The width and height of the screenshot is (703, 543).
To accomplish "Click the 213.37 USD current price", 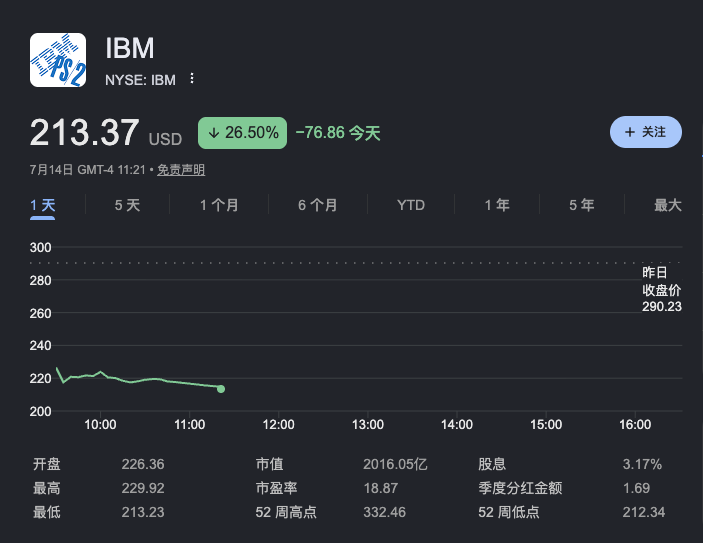I will 106,133.
